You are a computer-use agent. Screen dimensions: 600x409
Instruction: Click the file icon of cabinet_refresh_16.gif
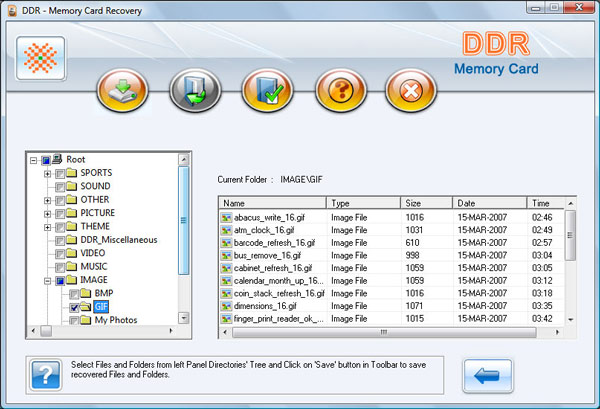[226, 268]
